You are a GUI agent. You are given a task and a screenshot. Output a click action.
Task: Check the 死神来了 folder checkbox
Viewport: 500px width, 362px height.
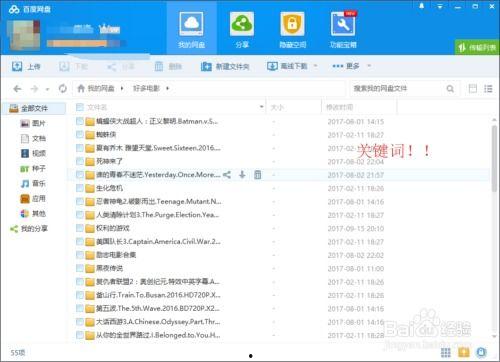tap(80, 161)
